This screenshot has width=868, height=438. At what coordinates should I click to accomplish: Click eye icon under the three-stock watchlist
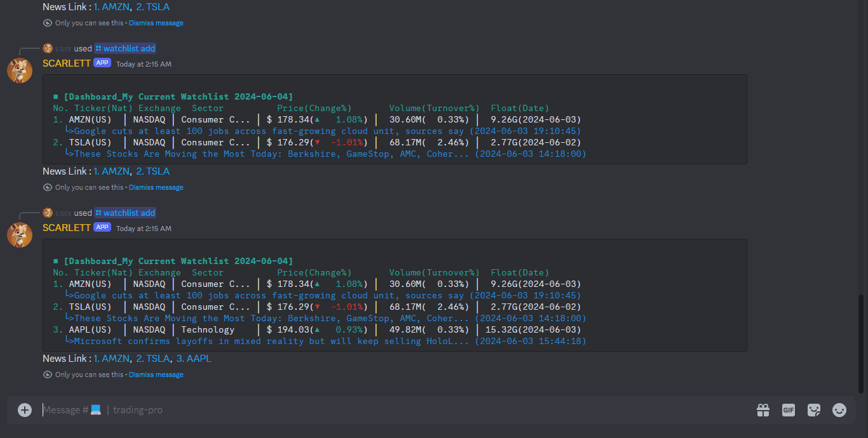pos(48,375)
